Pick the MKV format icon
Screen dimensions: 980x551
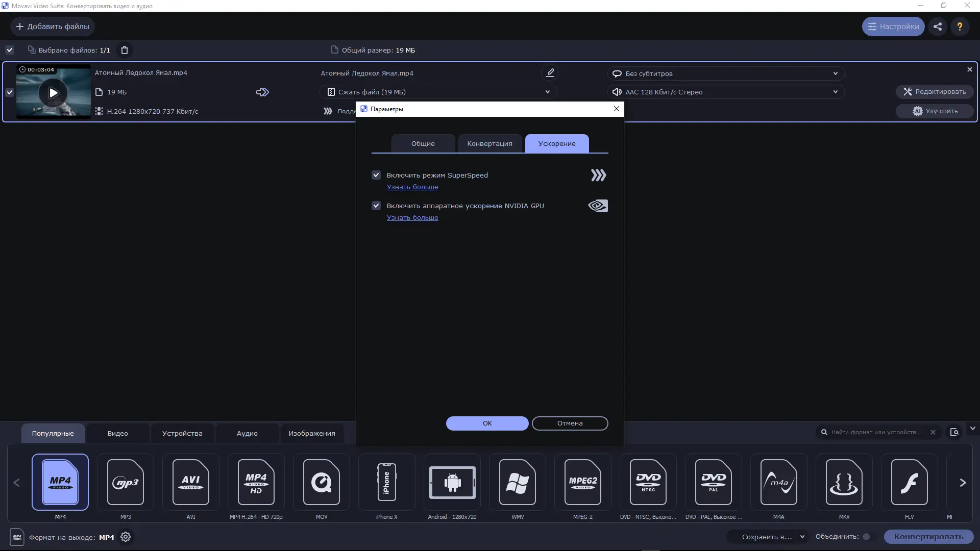coord(844,482)
